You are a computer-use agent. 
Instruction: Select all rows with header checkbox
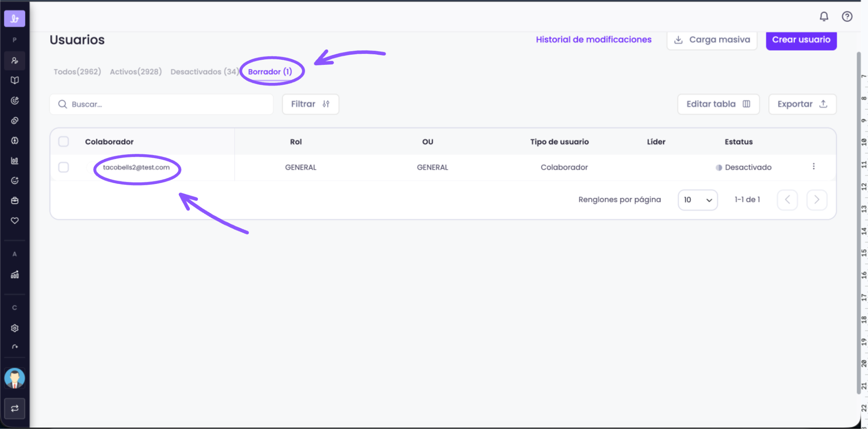[64, 142]
